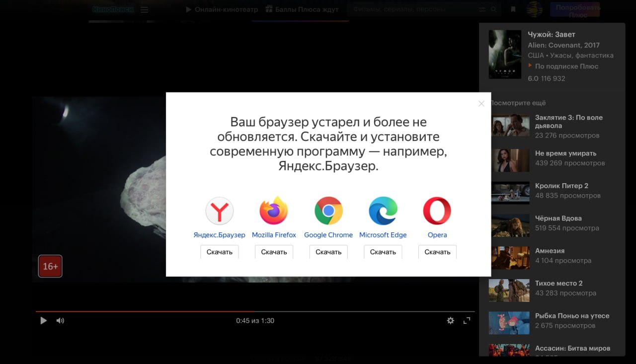This screenshot has height=364, width=636.
Task: Click the magnifier search icon
Action: 493,9
